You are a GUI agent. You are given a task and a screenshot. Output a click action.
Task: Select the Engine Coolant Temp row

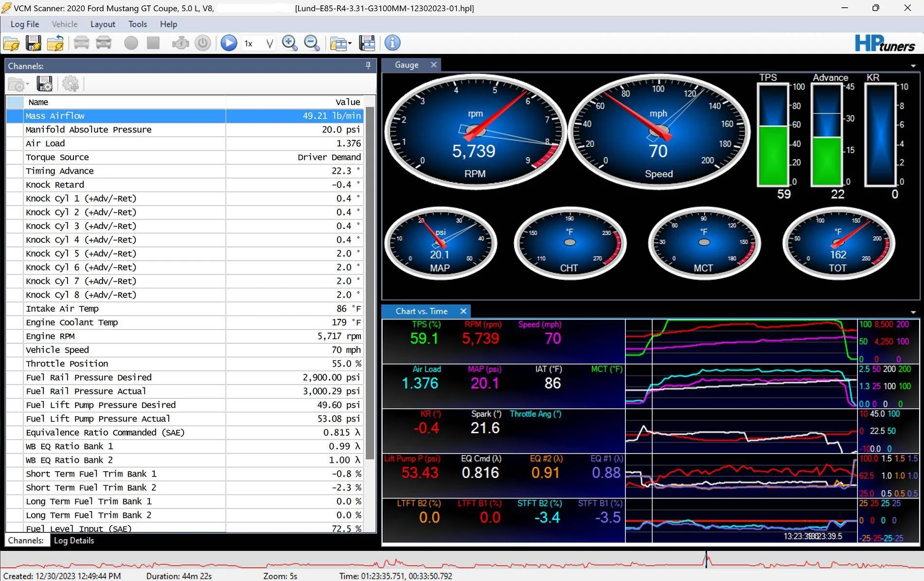tap(185, 322)
